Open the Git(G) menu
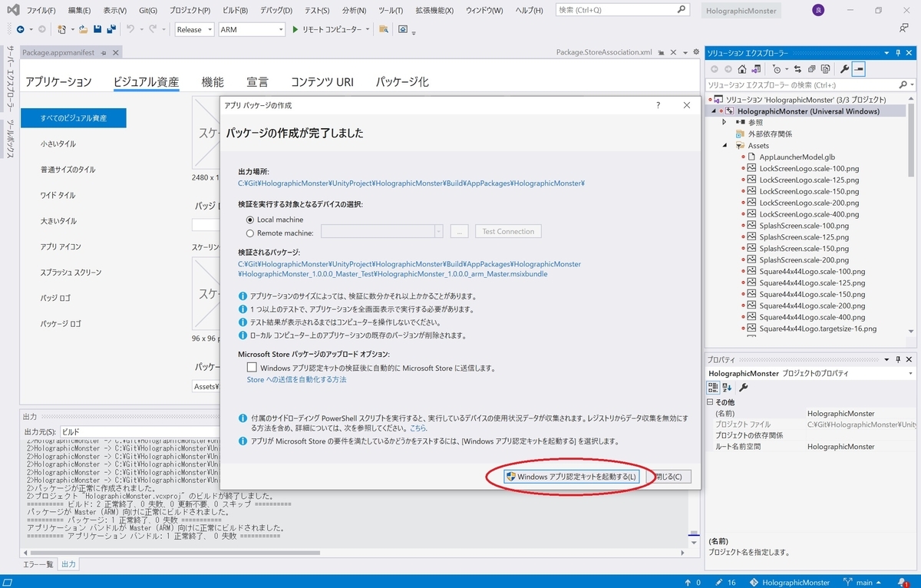This screenshot has width=921, height=588. (x=148, y=11)
